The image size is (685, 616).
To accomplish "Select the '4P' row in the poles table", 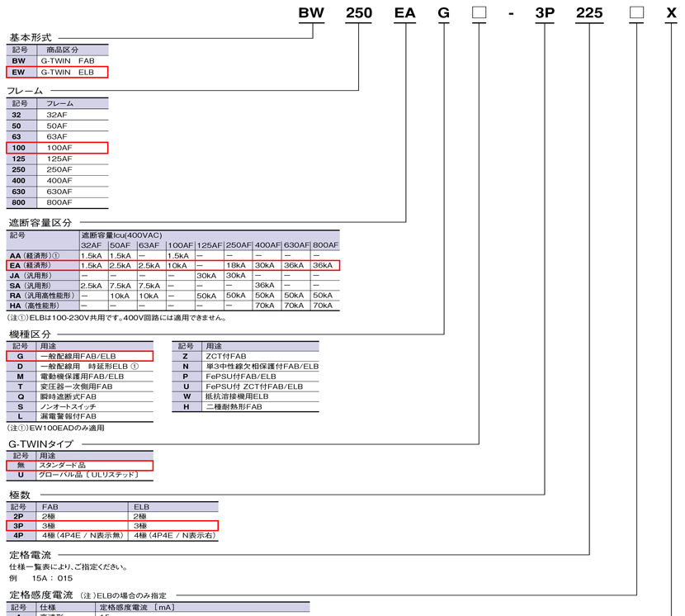I will (112, 536).
